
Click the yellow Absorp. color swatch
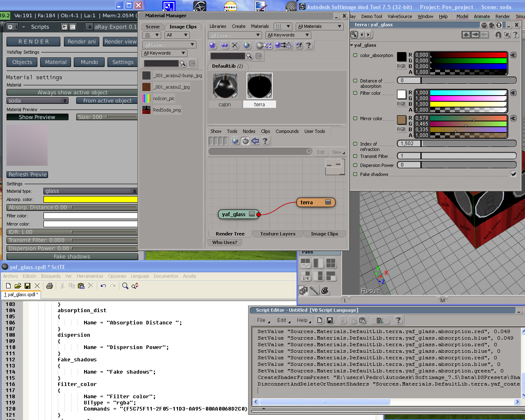[x=90, y=199]
